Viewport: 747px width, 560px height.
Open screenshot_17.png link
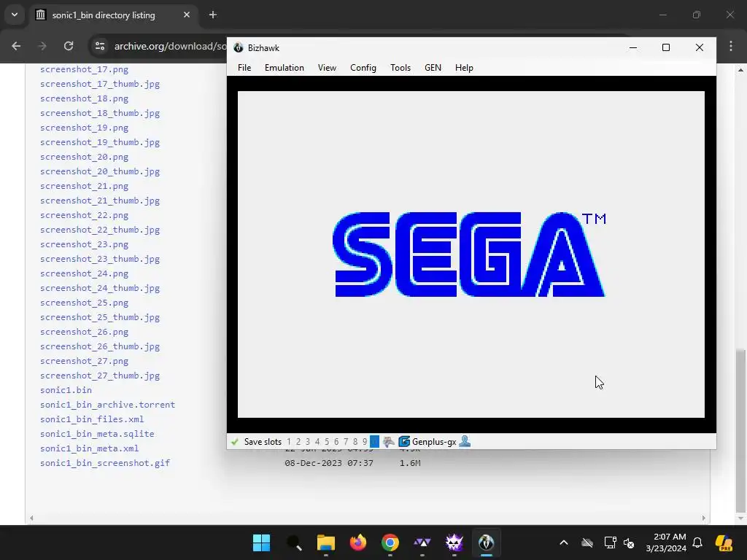point(85,69)
